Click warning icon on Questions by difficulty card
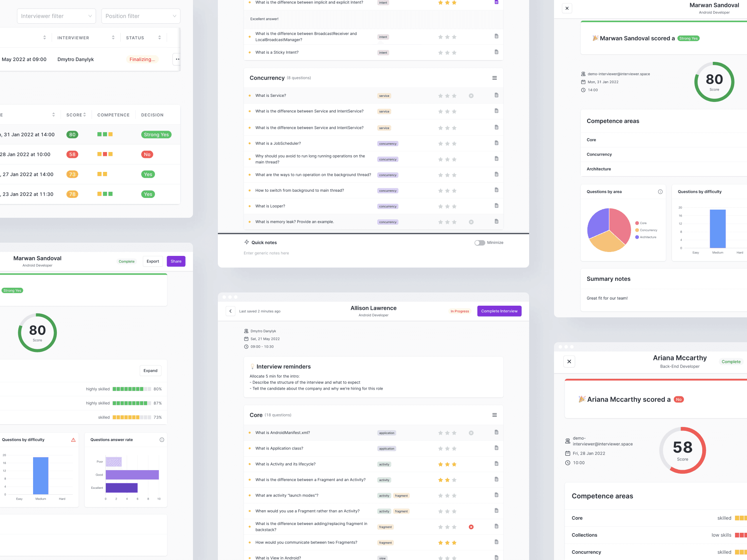 click(73, 440)
